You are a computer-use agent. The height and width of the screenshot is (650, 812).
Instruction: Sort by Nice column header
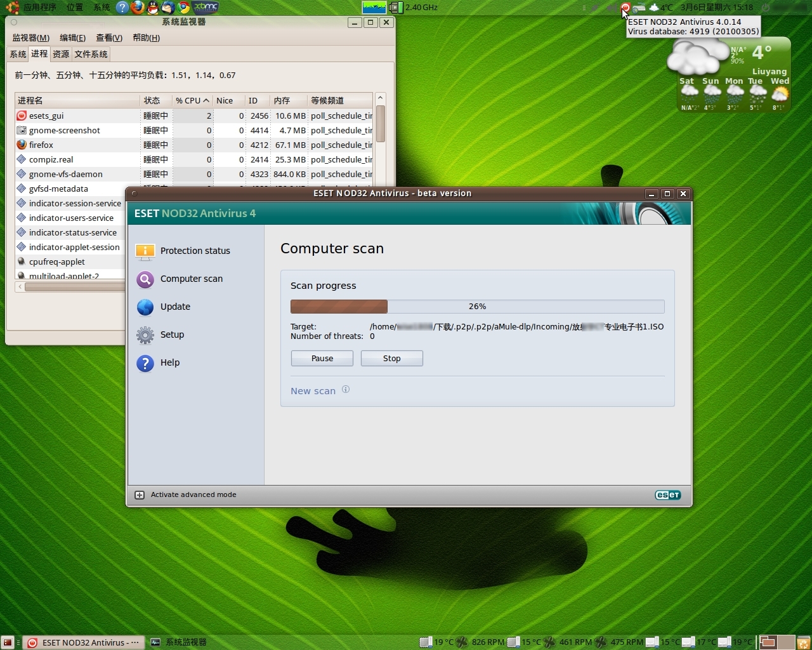[x=229, y=100]
